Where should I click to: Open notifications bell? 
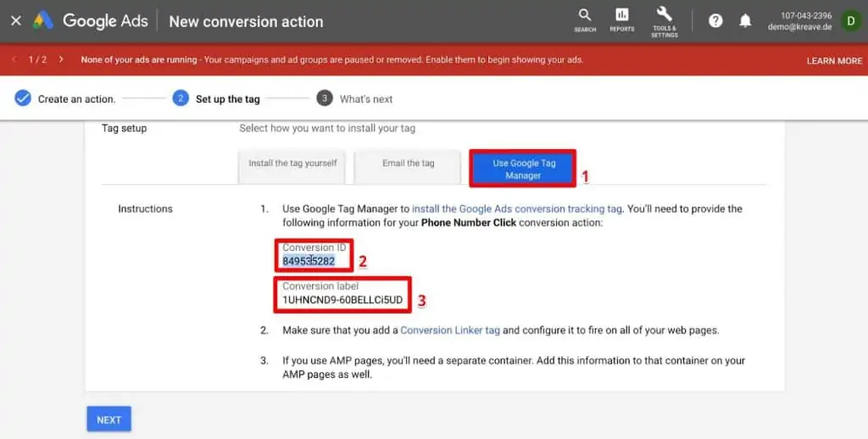coord(745,21)
